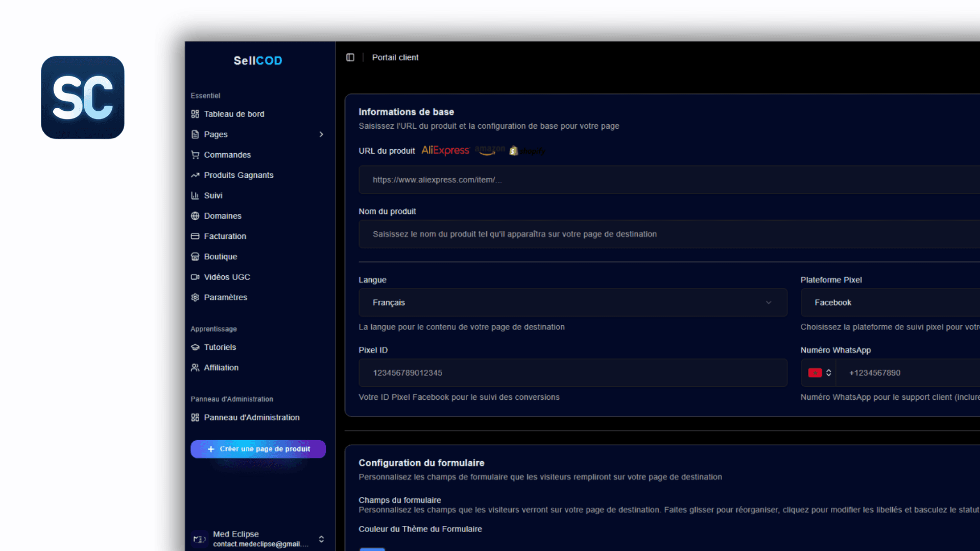This screenshot has width=980, height=551.
Task: Click the AliExpress logo
Action: (x=445, y=150)
